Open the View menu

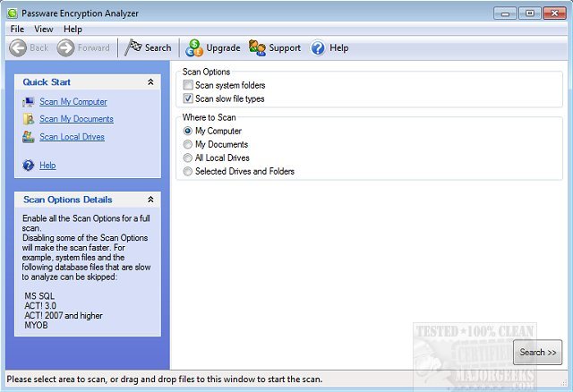click(x=44, y=30)
